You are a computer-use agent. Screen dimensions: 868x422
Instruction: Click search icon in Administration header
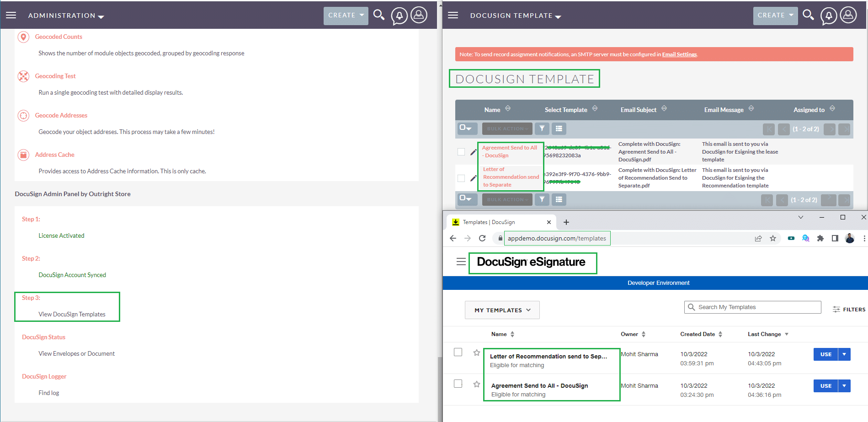(379, 15)
